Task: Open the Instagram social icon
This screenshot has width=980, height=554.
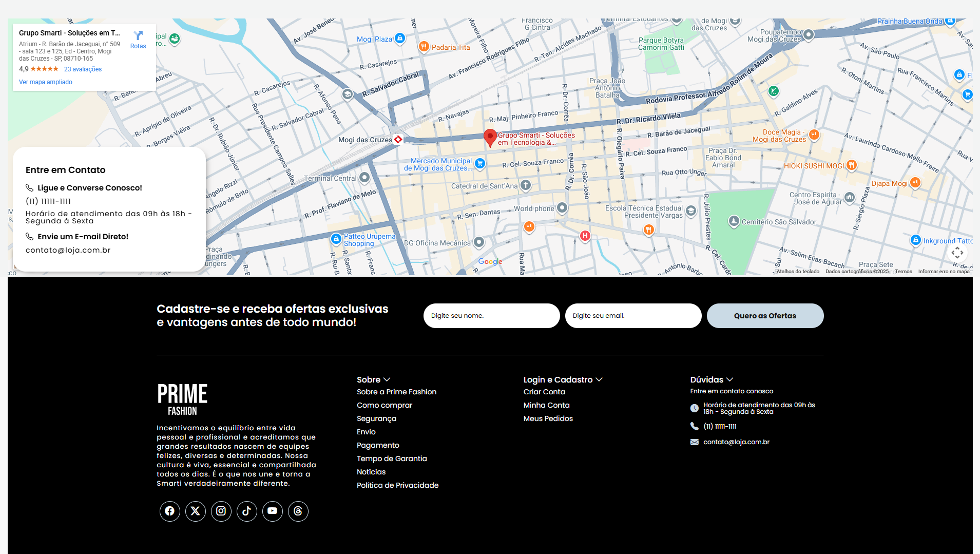Action: click(x=221, y=511)
